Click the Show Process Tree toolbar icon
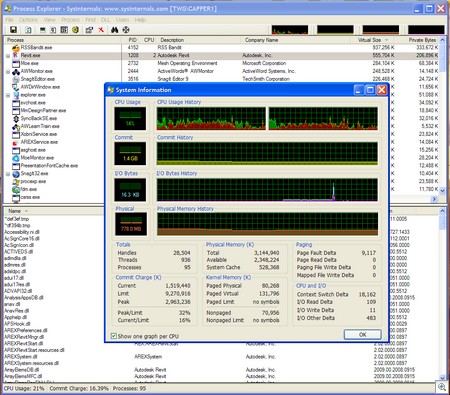This screenshot has width=450, height=395. [53, 30]
